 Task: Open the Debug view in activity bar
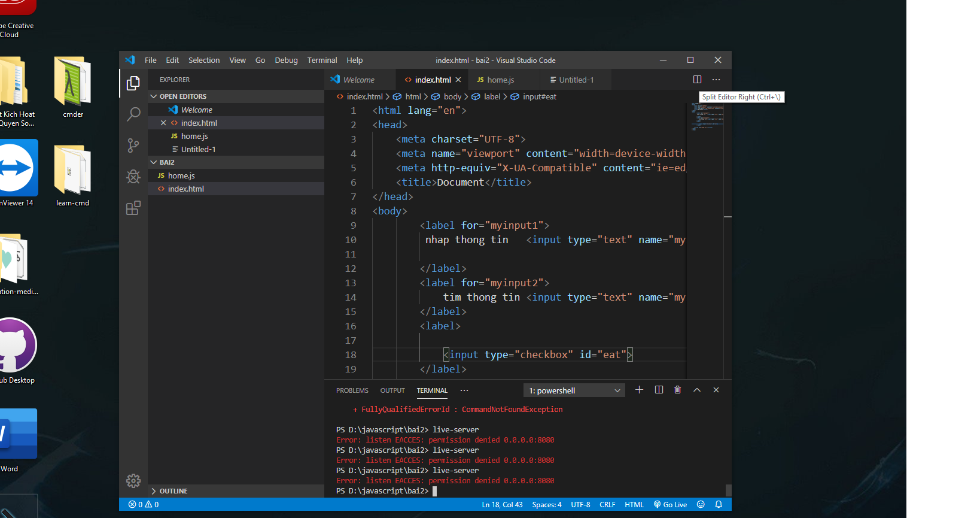click(133, 177)
